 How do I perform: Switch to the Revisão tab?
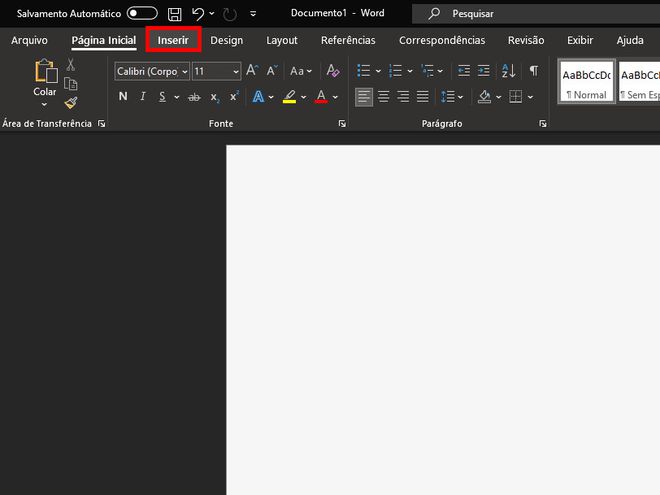(x=526, y=40)
